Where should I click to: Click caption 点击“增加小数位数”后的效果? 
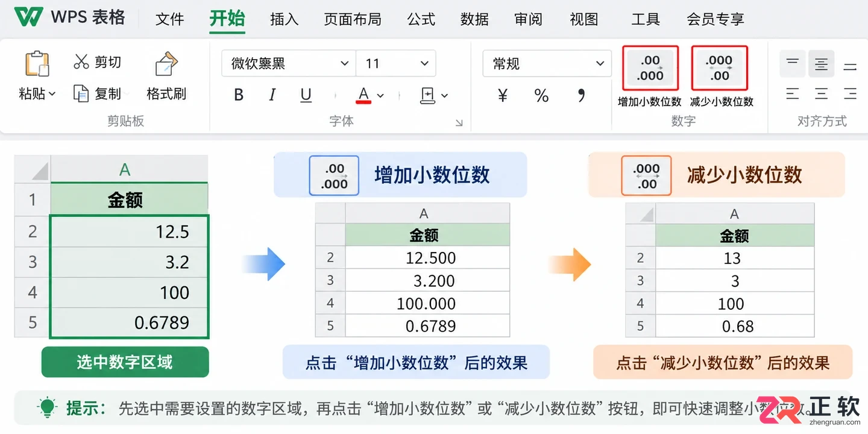pyautogui.click(x=417, y=362)
